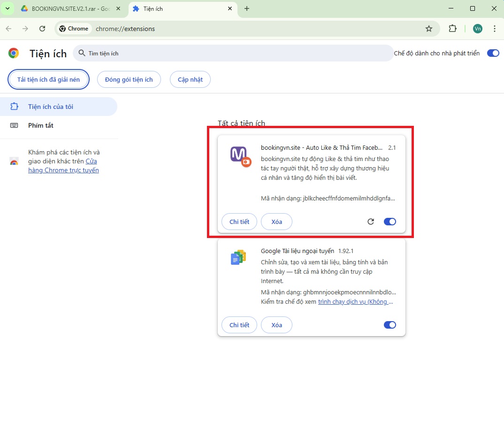
Task: Open a new tab with plus button
Action: pos(246,8)
